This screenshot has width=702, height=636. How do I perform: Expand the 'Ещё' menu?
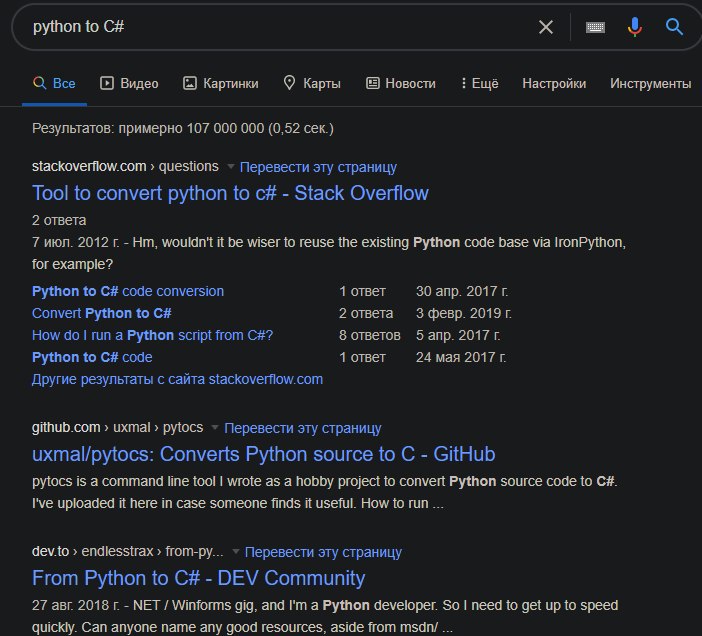tap(479, 83)
